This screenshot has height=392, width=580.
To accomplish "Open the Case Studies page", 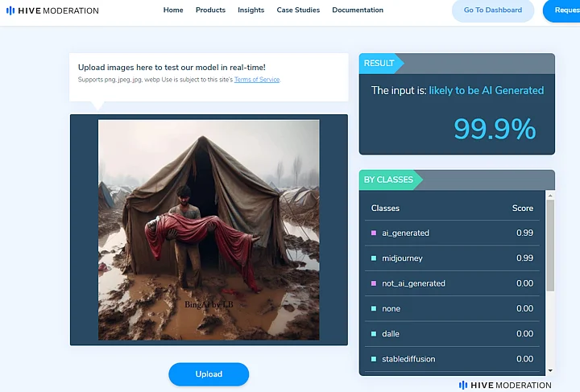I will (x=298, y=10).
